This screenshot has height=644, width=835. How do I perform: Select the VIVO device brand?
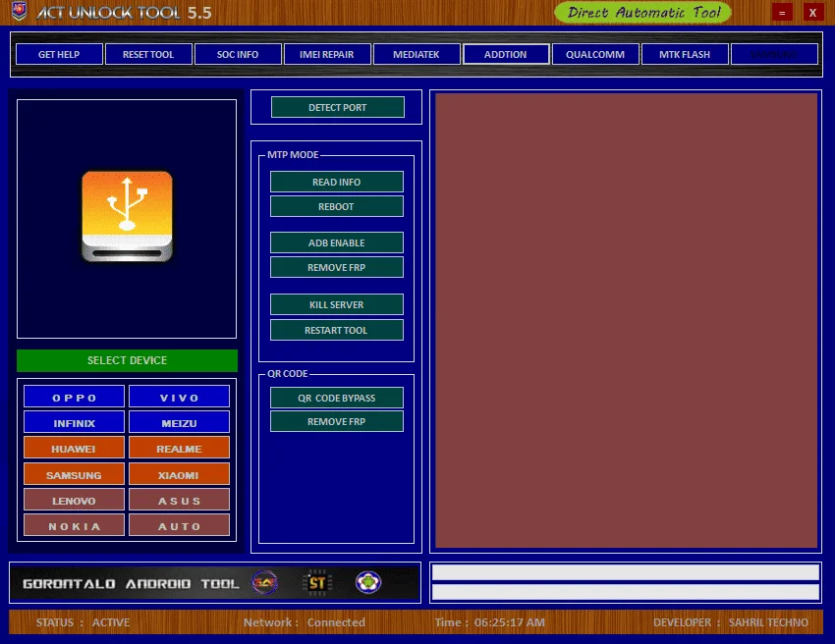[x=180, y=397]
